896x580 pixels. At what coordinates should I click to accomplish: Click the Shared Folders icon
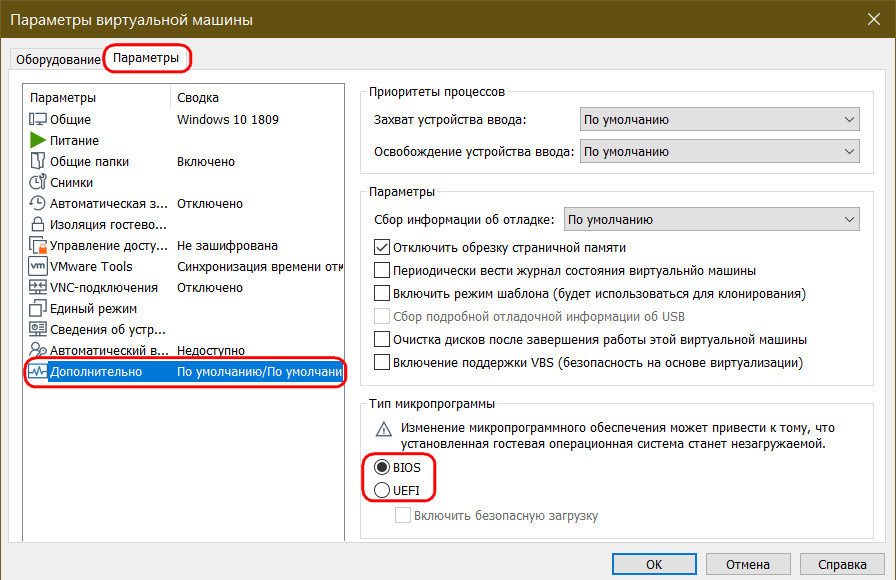click(x=38, y=161)
